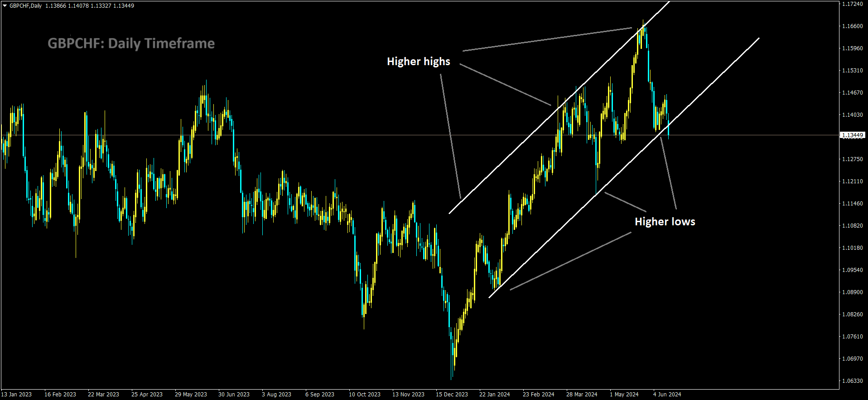Screen dimensions: 868x400
Task: Click the 4 Jun 2024 date label
Action: tap(667, 395)
